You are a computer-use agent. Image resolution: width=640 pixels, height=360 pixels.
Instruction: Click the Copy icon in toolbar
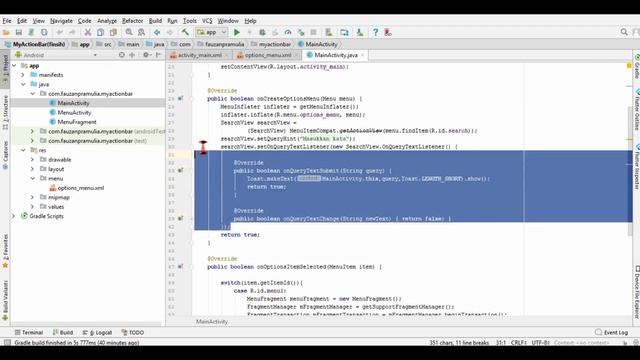[100, 32]
